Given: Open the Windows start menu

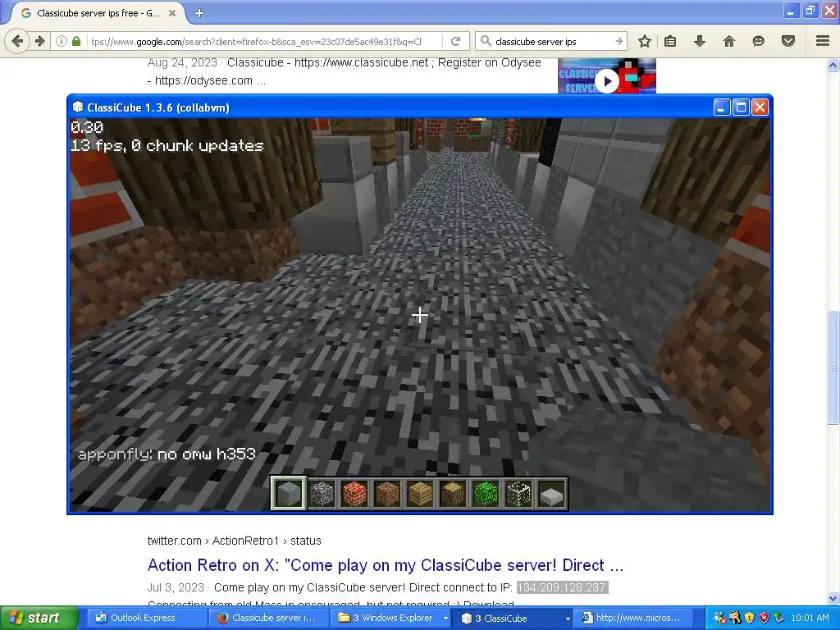Looking at the screenshot, I should [x=39, y=618].
